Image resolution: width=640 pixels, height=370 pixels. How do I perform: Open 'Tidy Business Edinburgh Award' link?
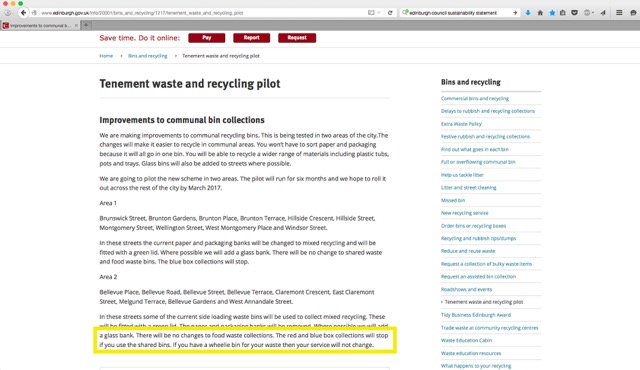coord(476,315)
